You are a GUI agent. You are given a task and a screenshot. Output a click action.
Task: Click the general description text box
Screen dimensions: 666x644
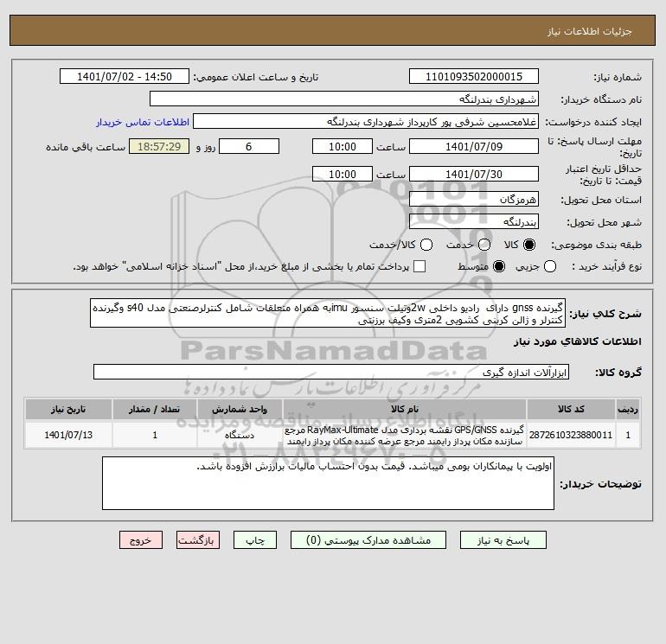(328, 313)
